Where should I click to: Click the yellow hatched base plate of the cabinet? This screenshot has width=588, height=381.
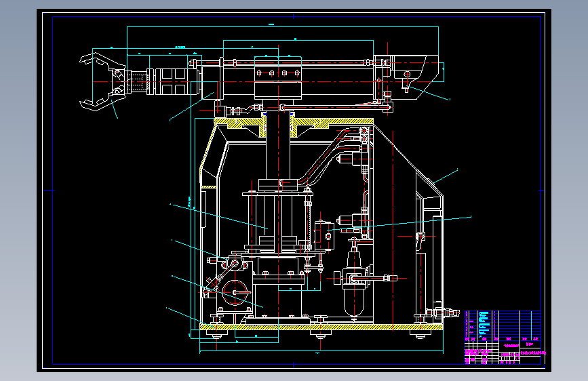[321, 327]
